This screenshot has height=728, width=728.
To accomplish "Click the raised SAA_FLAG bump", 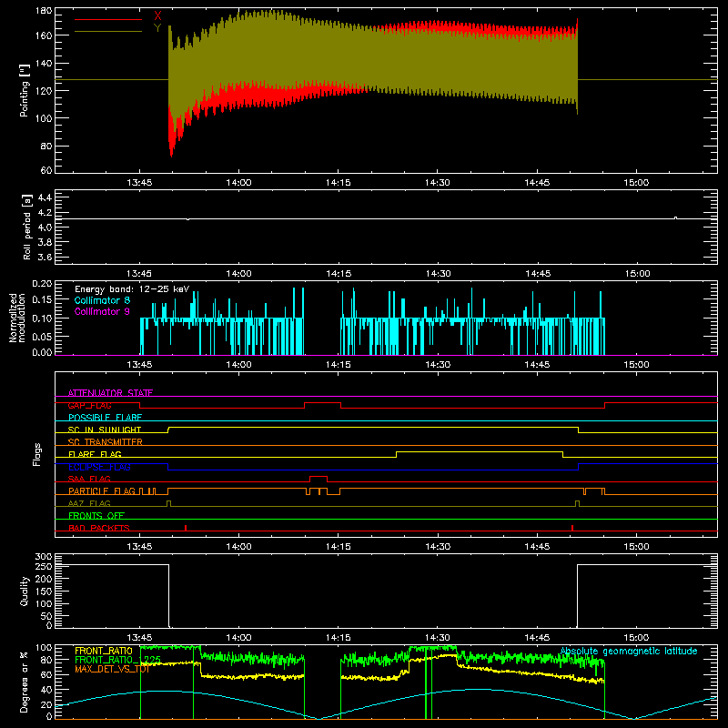I will [x=318, y=477].
